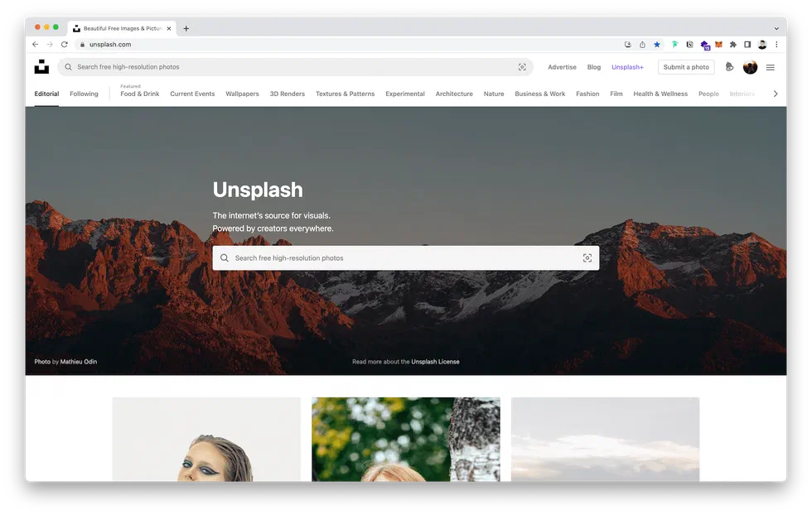The image size is (812, 515).
Task: Open visual search icon in hero search box
Action: pyautogui.click(x=587, y=257)
